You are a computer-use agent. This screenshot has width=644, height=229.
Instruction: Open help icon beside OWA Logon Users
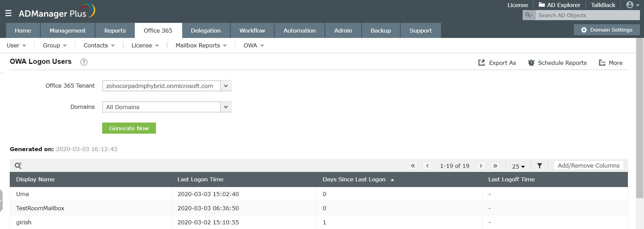84,62
